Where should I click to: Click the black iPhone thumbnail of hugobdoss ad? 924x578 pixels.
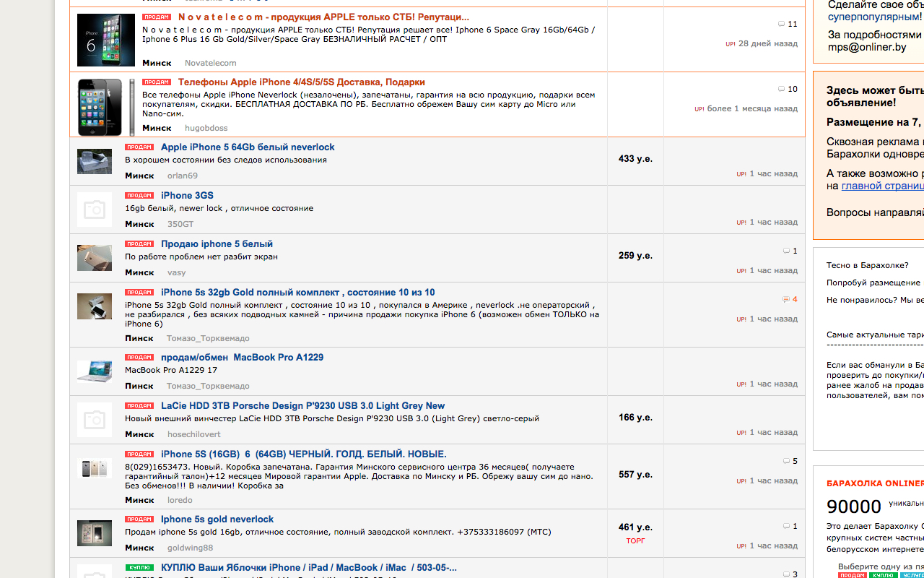click(106, 107)
